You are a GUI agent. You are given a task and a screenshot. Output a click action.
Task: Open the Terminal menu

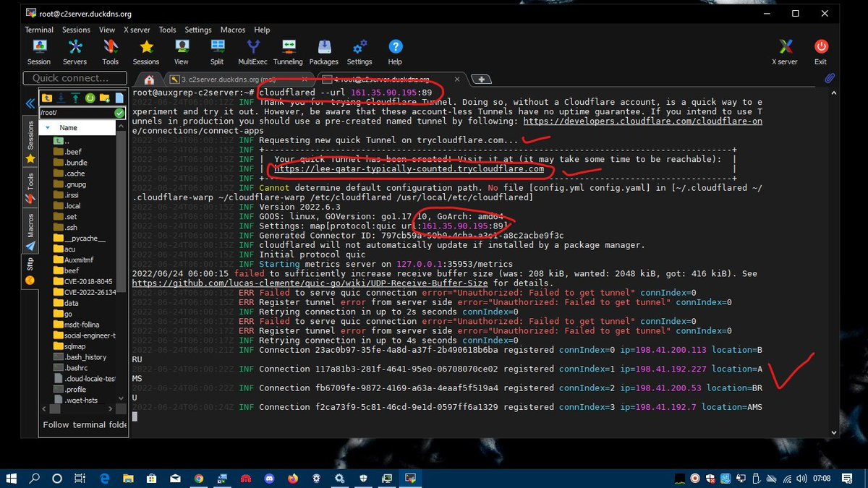coord(39,30)
